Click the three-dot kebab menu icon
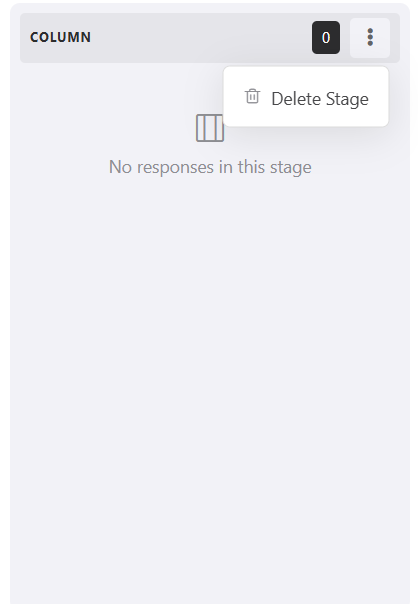 click(370, 37)
